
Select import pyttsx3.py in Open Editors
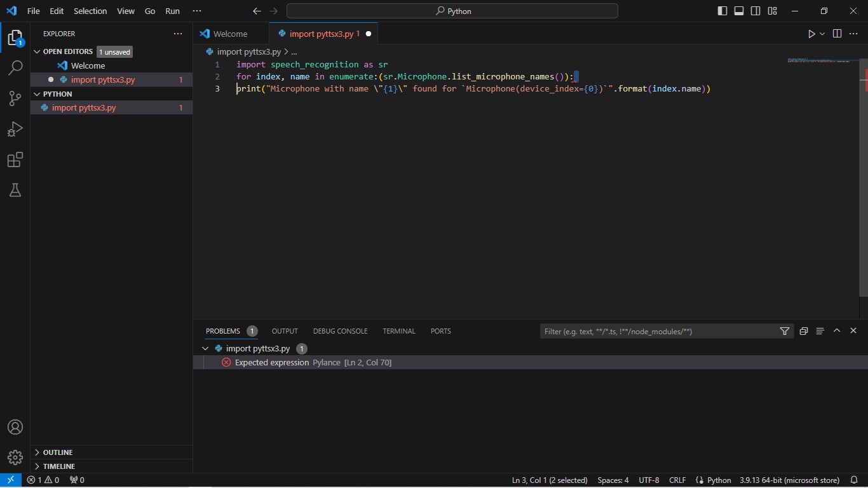(111, 79)
